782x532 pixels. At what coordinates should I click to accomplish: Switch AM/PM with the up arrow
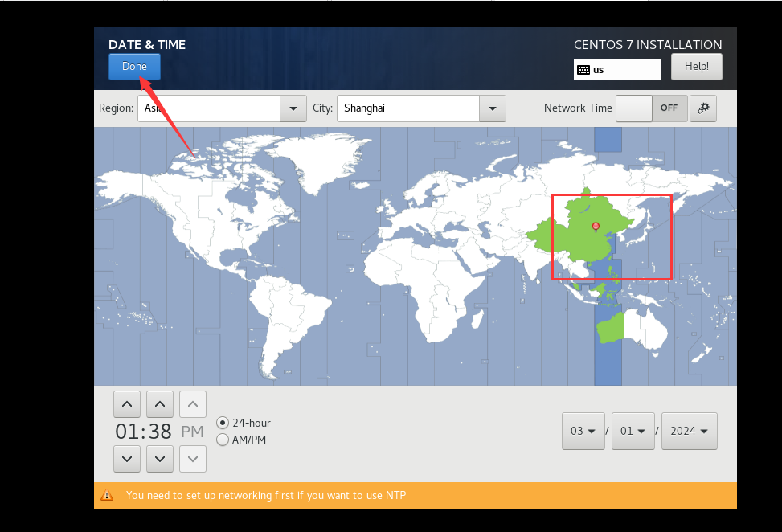[x=193, y=404]
